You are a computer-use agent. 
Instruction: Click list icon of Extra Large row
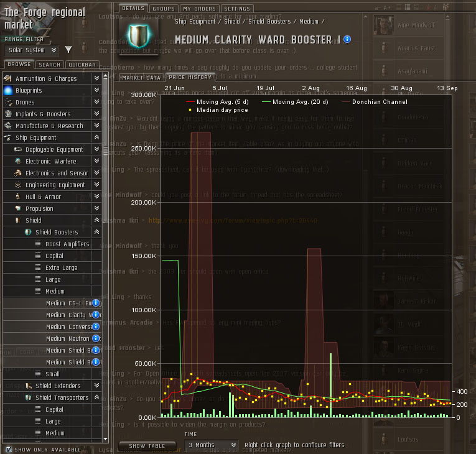(x=38, y=267)
